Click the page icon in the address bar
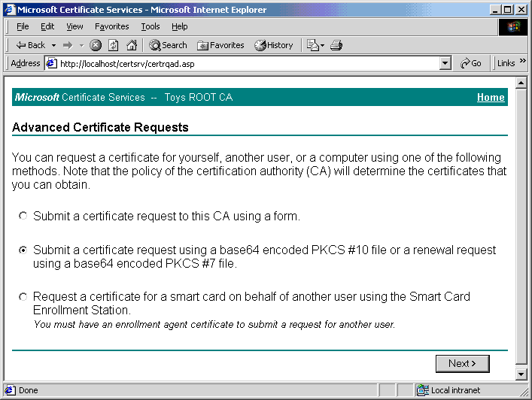The height and width of the screenshot is (400, 532). (51, 63)
